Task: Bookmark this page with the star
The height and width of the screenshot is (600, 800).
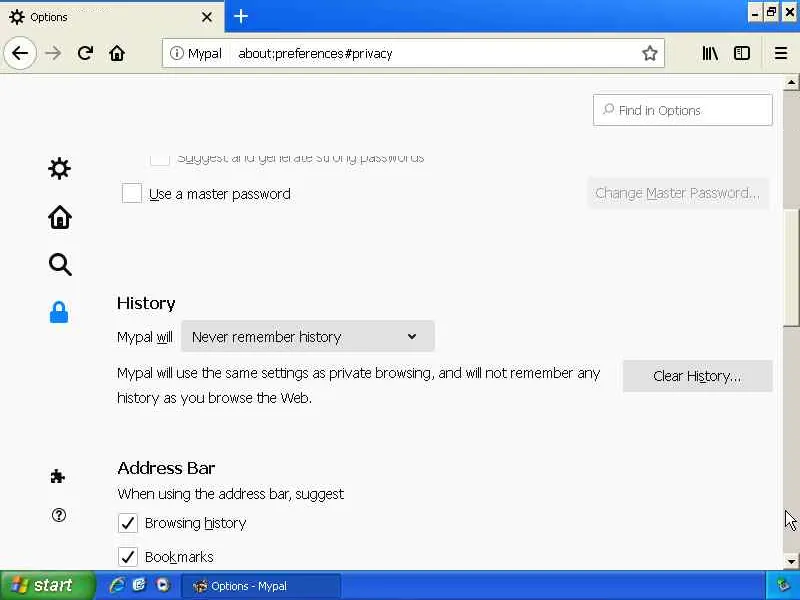Action: 649,53
